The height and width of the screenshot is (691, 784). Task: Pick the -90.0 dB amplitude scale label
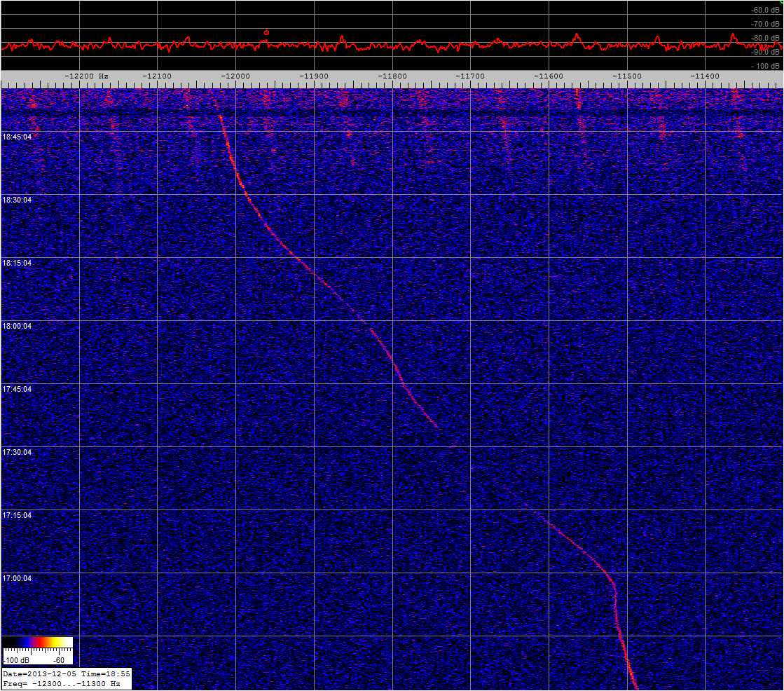click(x=759, y=53)
